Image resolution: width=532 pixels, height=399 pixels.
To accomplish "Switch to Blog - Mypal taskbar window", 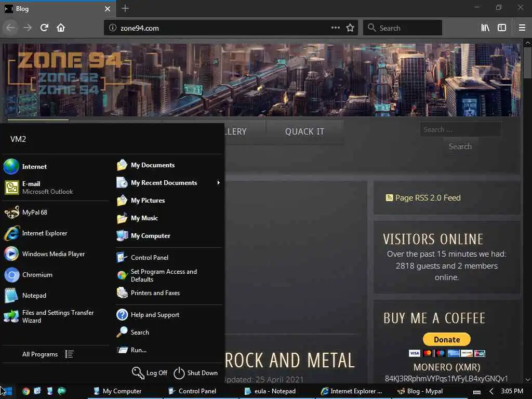I will (429, 391).
